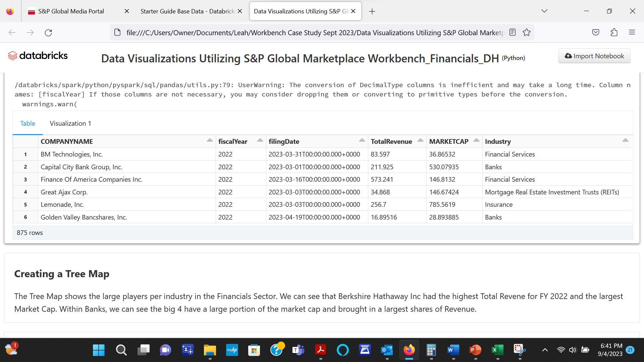
Task: Open a new browser tab
Action: tap(372, 11)
